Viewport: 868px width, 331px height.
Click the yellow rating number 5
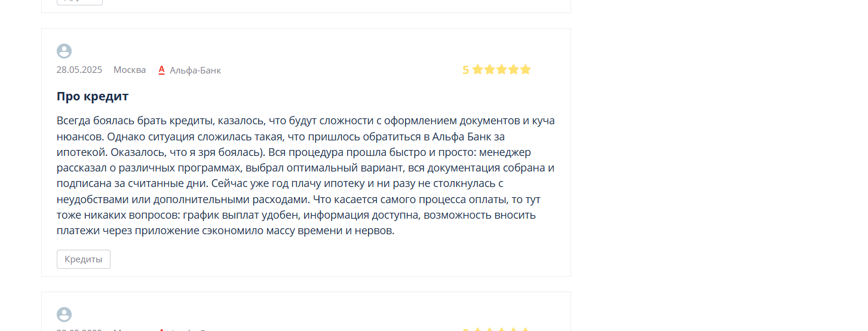click(466, 70)
